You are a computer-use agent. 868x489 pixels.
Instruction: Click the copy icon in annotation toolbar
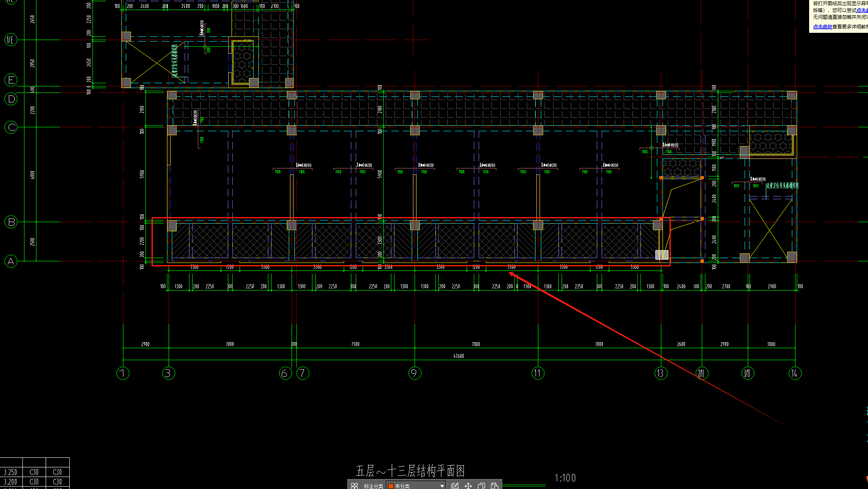481,485
